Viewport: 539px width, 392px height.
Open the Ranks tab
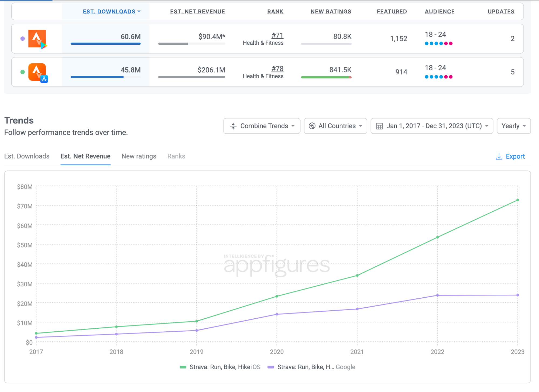[x=176, y=156]
